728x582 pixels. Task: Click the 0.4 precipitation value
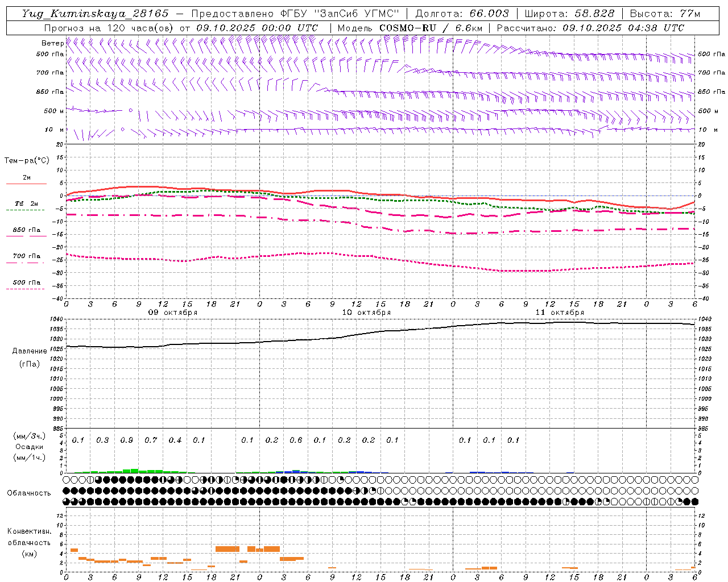tap(175, 440)
